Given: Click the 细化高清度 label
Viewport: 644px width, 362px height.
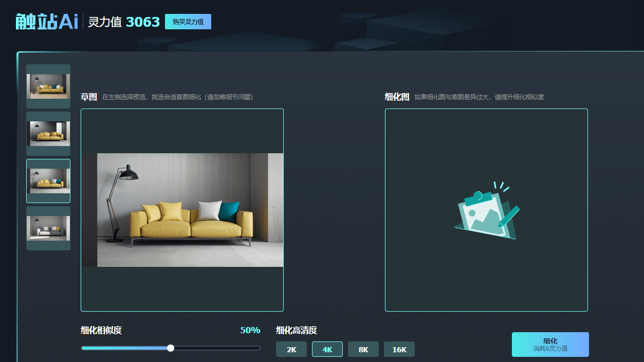Looking at the screenshot, I should click(x=297, y=331).
